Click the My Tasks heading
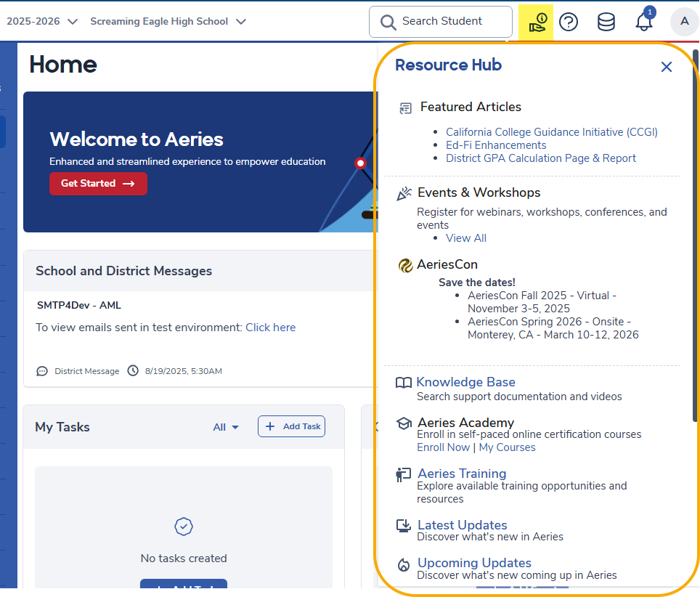Screen dimensions: 700x597 [62, 427]
